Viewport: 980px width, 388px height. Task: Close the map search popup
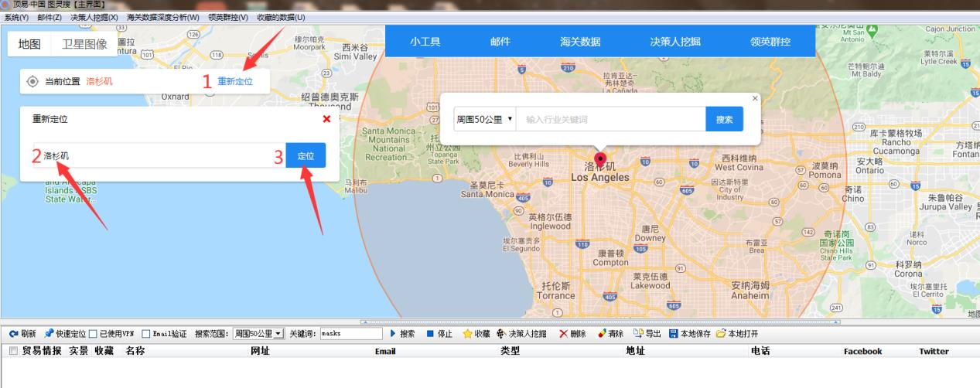[755, 98]
